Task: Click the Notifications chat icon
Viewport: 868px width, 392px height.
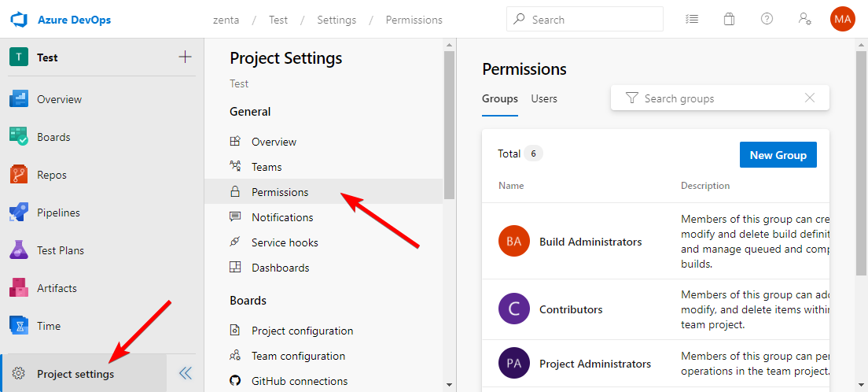Action: [235, 216]
